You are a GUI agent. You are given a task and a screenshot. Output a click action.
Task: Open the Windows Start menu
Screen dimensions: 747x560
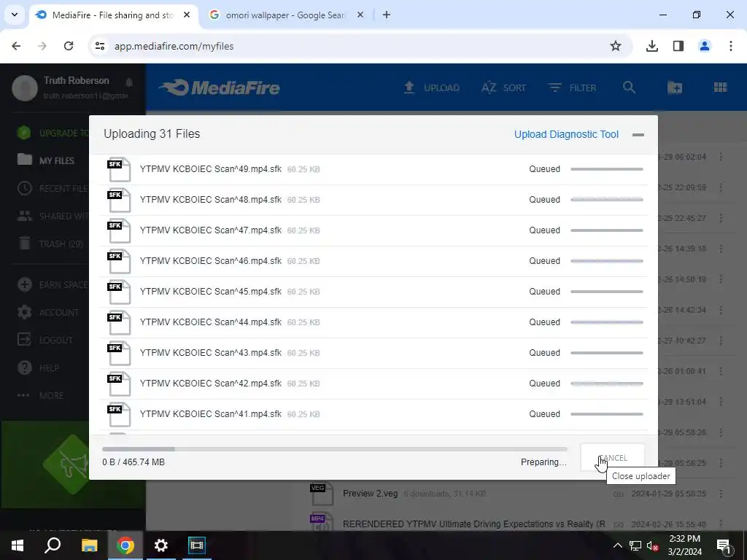pyautogui.click(x=18, y=545)
